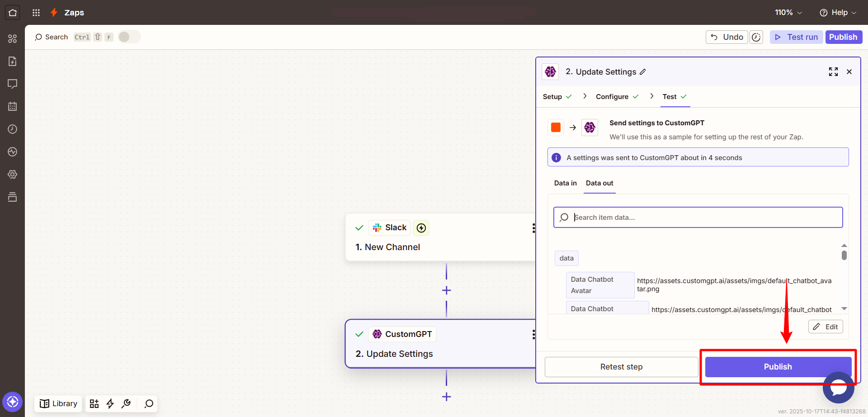Click the 'Data Chatbot Avatar' field label
Image resolution: width=868 pixels, height=417 pixels.
(600, 285)
